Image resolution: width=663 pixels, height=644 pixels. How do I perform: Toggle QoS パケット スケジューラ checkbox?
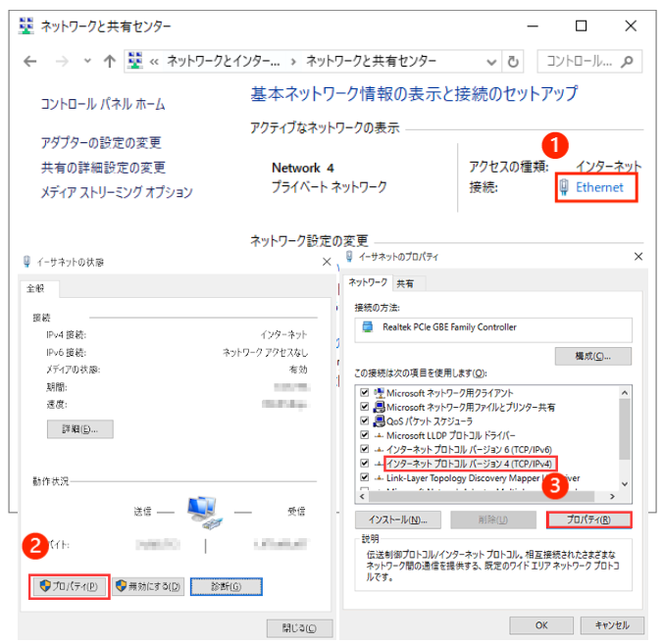tap(365, 421)
